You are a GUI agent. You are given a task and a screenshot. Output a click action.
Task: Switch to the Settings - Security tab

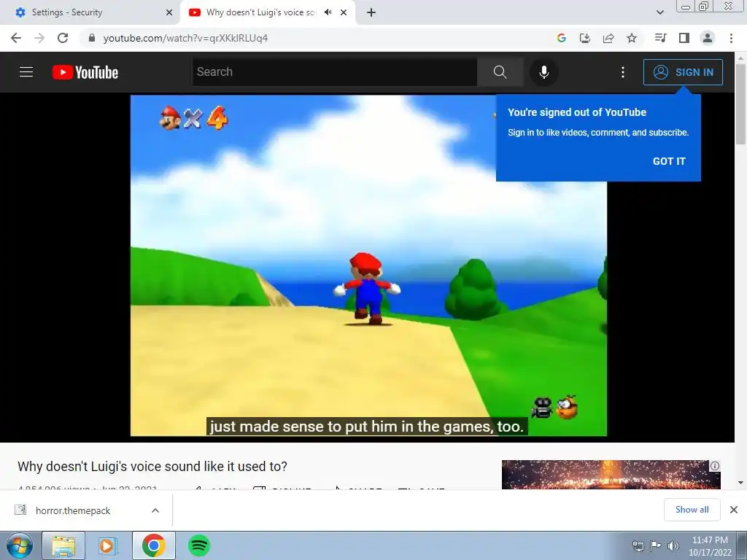coord(90,12)
